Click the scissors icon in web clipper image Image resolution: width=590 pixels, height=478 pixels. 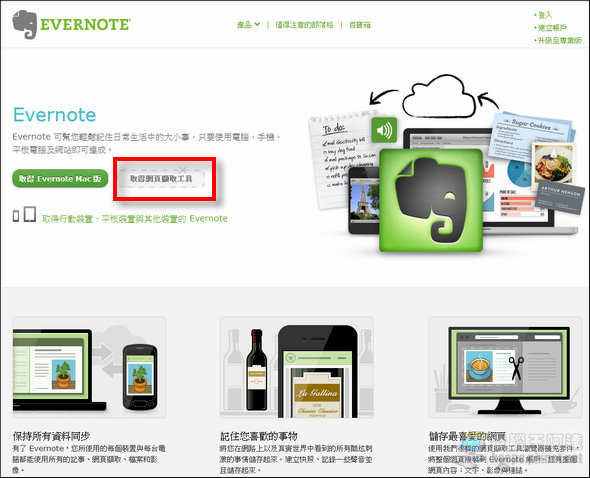pyautogui.click(x=516, y=367)
